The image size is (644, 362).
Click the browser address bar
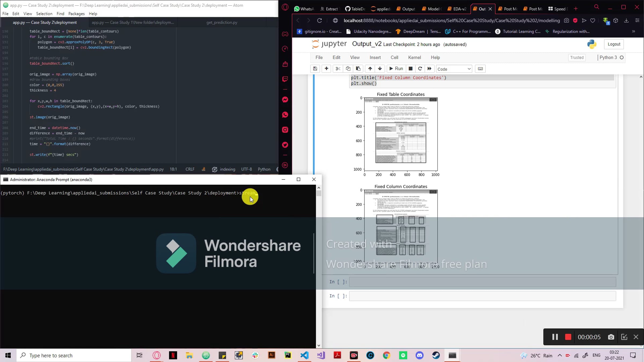[x=452, y=20]
